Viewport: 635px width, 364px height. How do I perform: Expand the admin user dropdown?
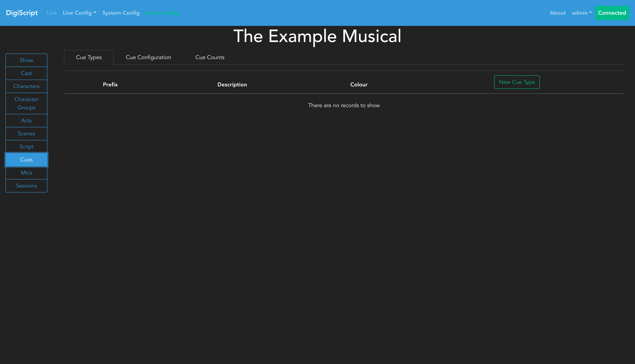click(x=581, y=13)
